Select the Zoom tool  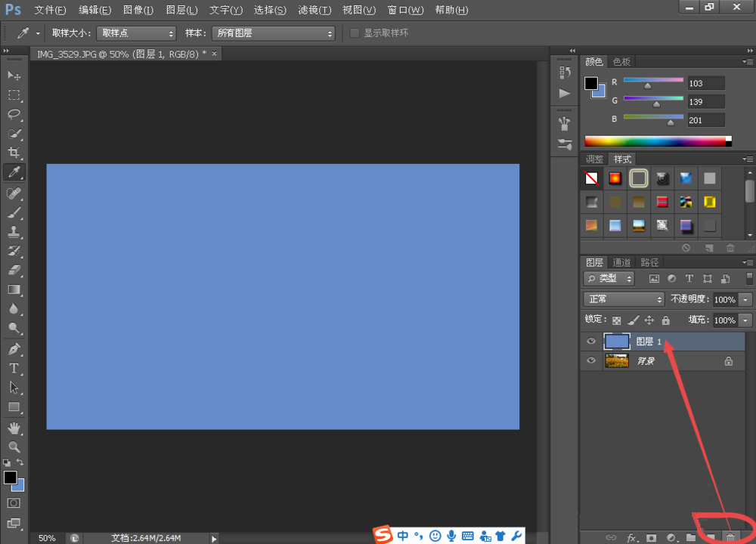tap(14, 447)
